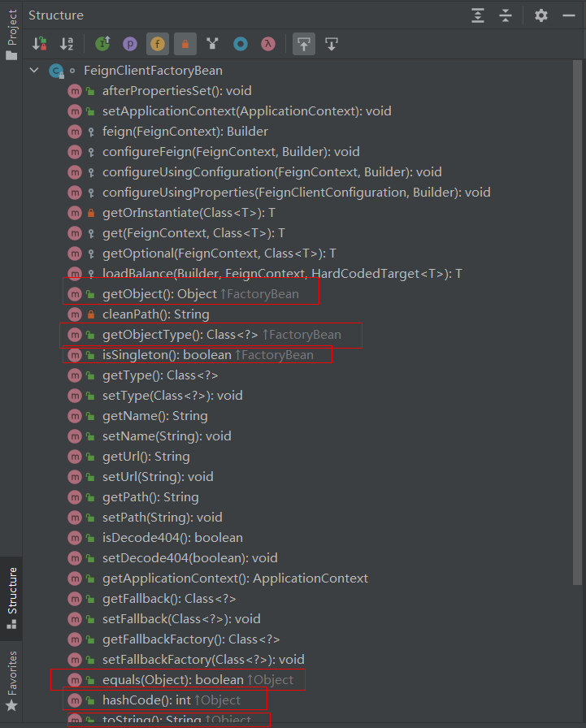Viewport: 586px width, 728px height.
Task: Toggle Show Fields filter
Action: [x=158, y=44]
